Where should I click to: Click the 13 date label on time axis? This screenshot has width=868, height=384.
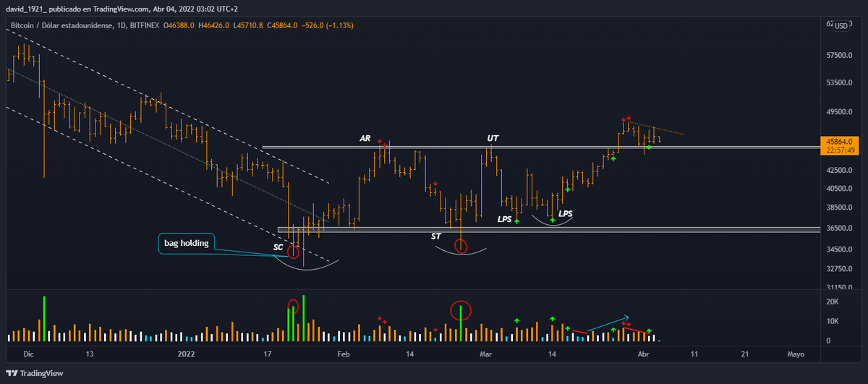click(89, 354)
